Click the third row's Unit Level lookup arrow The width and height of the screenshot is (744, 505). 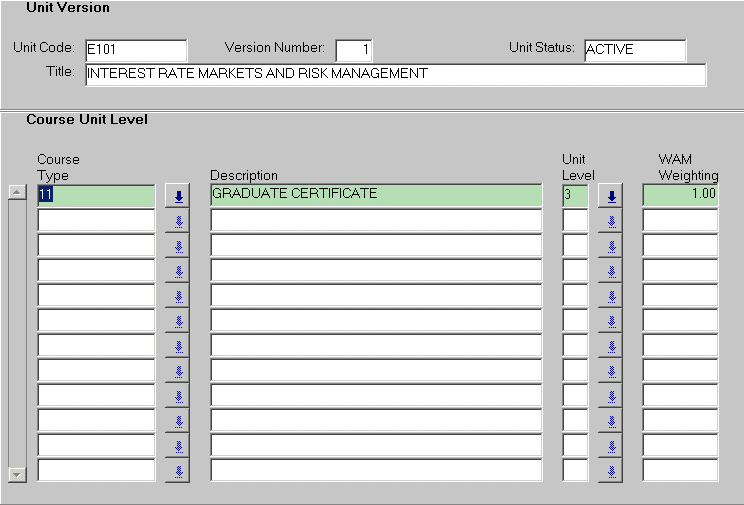point(610,246)
